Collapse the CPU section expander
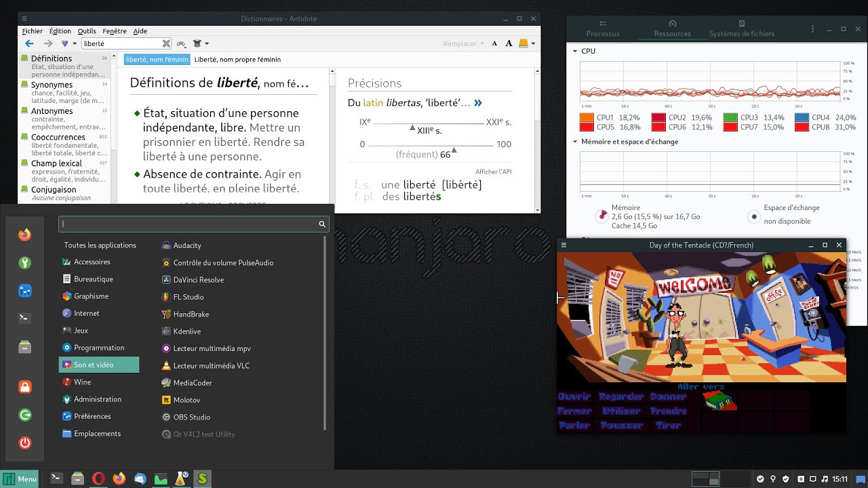Screen dimensions: 868x488 tap(575, 51)
